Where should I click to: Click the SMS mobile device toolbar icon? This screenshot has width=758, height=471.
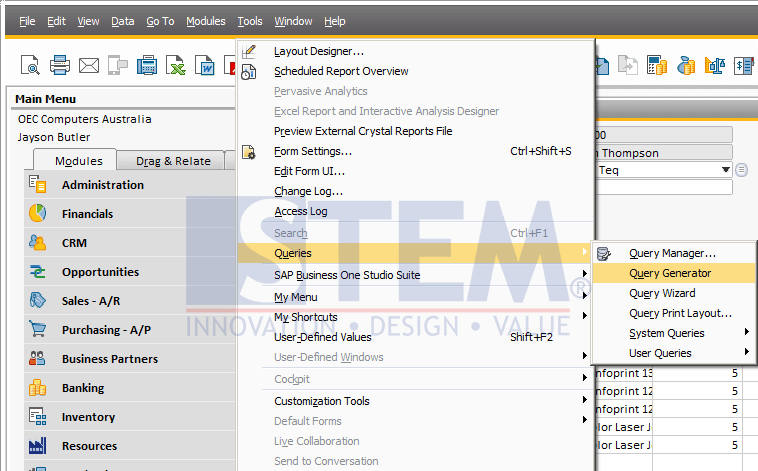pyautogui.click(x=117, y=65)
